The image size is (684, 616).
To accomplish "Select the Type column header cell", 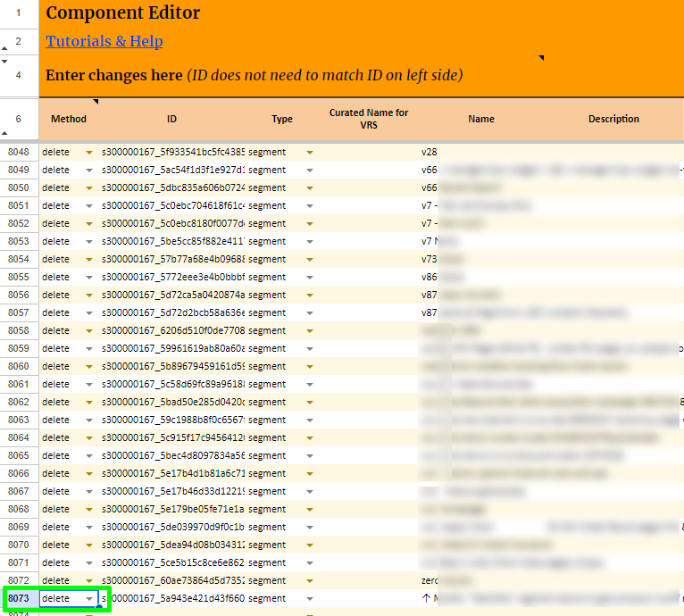I will point(282,119).
